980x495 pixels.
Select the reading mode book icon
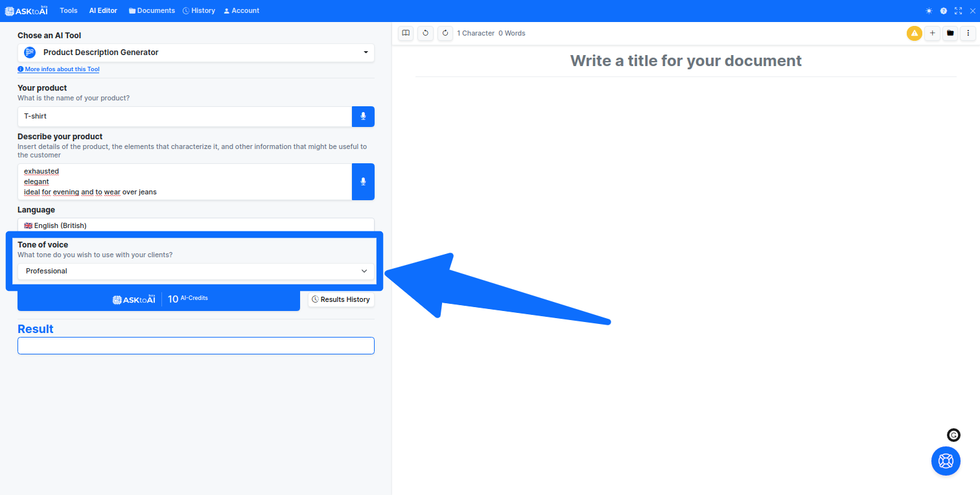pyautogui.click(x=405, y=33)
